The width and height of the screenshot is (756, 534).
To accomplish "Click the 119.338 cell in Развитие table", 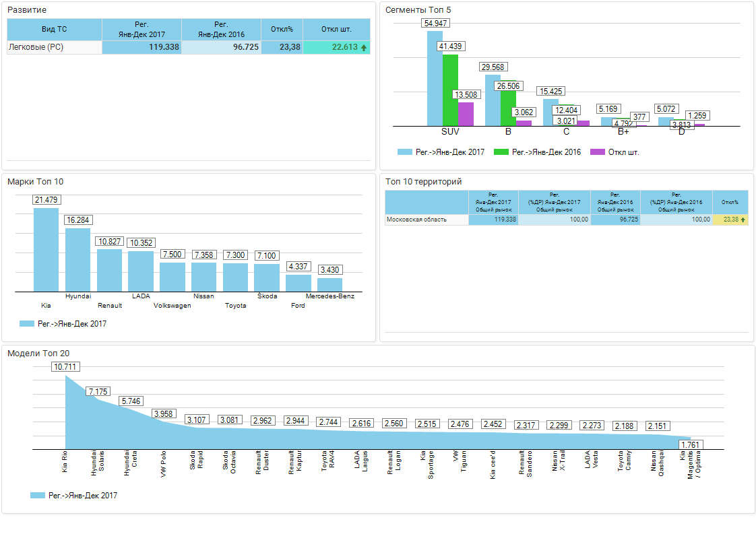I will pos(141,48).
